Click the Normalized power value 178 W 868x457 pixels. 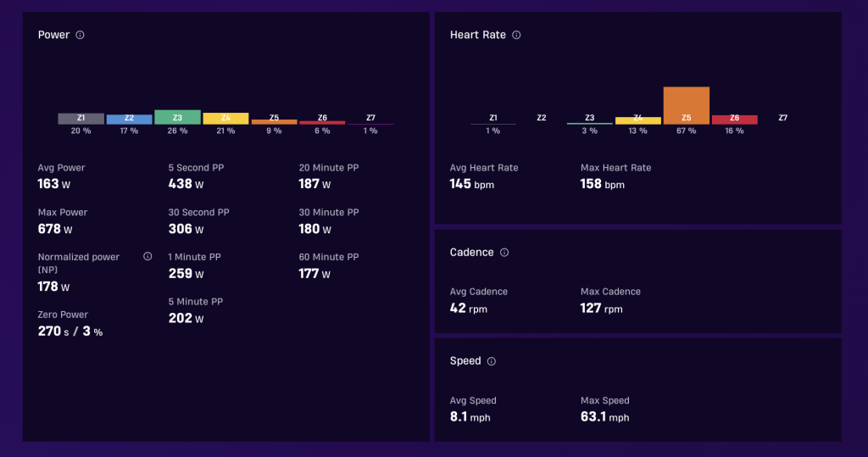[53, 287]
